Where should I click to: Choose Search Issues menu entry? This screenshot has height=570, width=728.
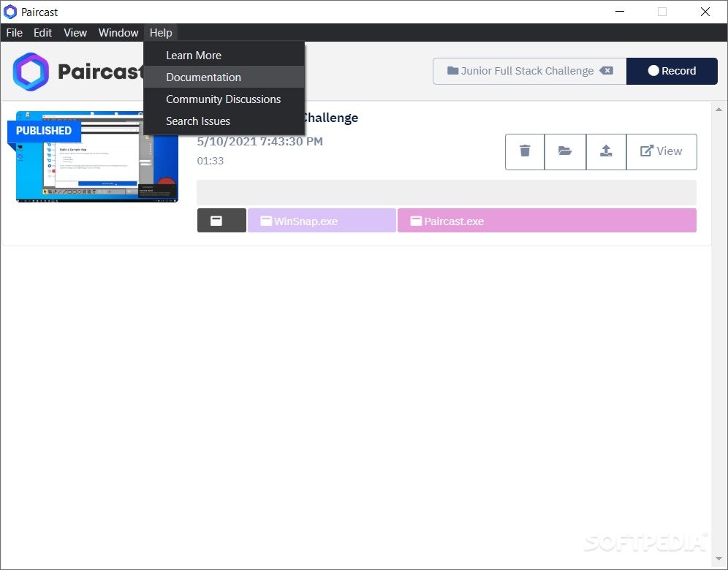pyautogui.click(x=224, y=121)
